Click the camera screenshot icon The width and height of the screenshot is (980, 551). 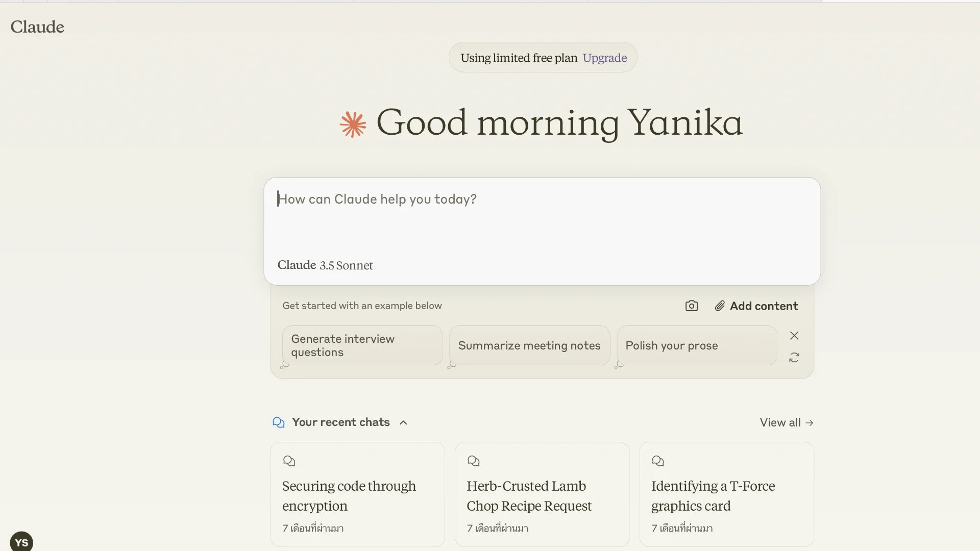[x=691, y=306]
